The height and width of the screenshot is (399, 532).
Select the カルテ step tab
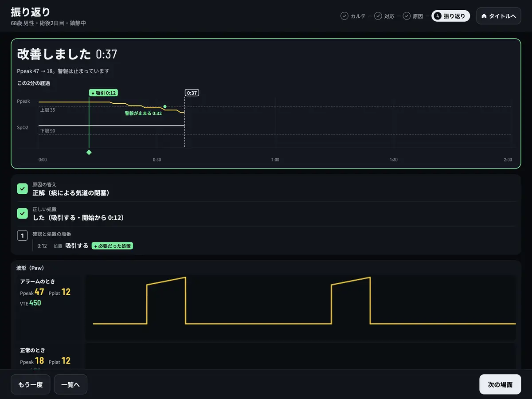pyautogui.click(x=353, y=16)
